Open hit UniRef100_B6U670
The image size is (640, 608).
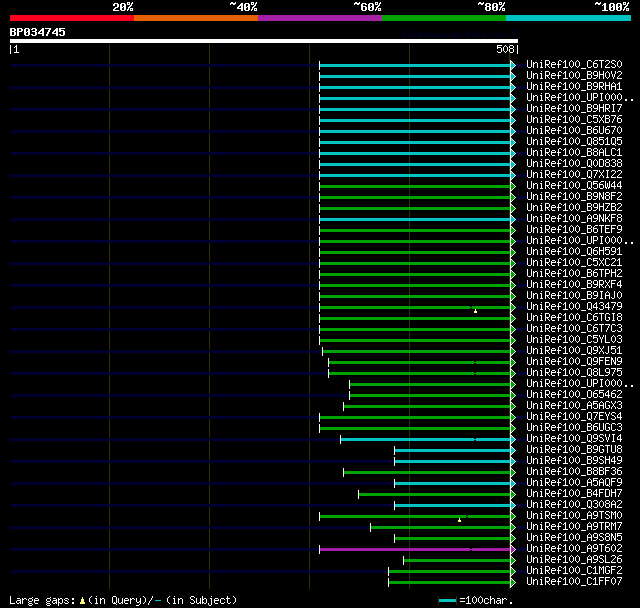point(574,131)
